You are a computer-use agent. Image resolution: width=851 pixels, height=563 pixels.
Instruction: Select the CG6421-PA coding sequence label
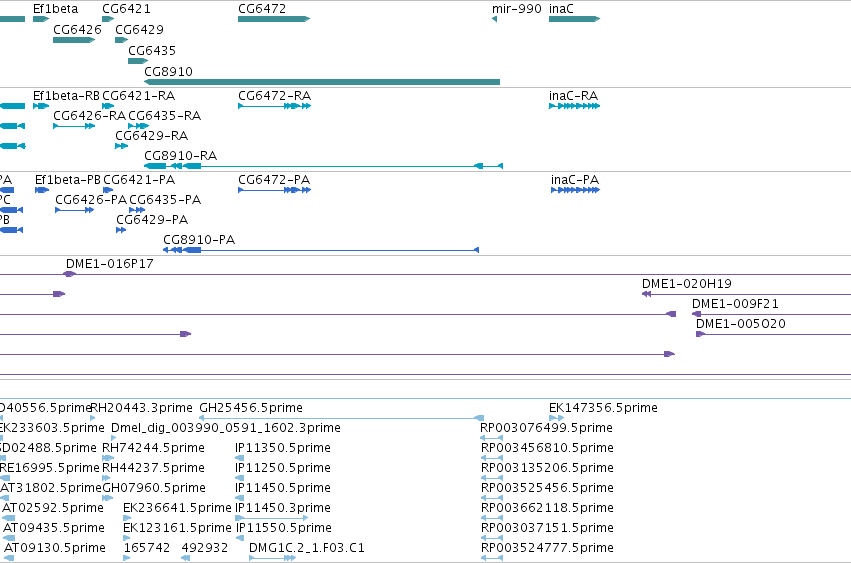pos(139,180)
